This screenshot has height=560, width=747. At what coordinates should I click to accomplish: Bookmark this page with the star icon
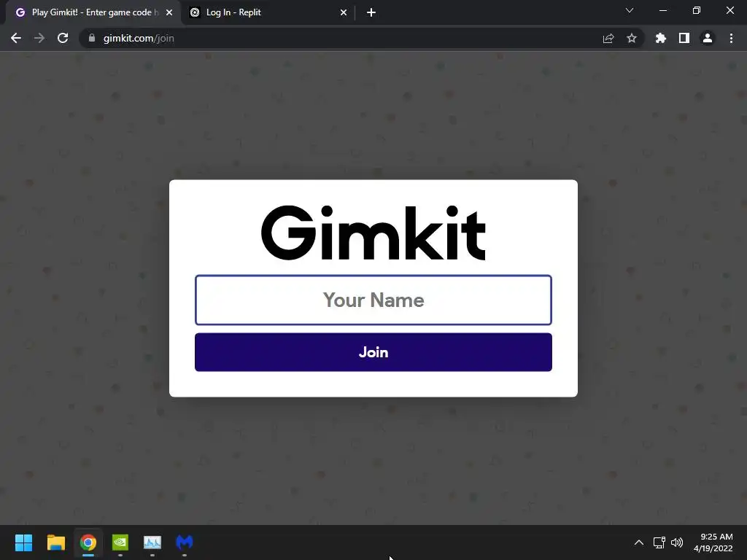632,38
